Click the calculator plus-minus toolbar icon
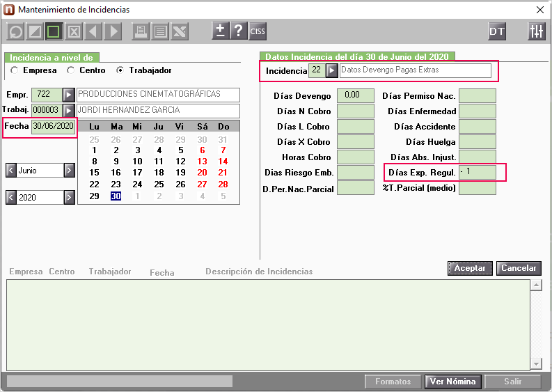The image size is (552, 392). pyautogui.click(x=221, y=31)
